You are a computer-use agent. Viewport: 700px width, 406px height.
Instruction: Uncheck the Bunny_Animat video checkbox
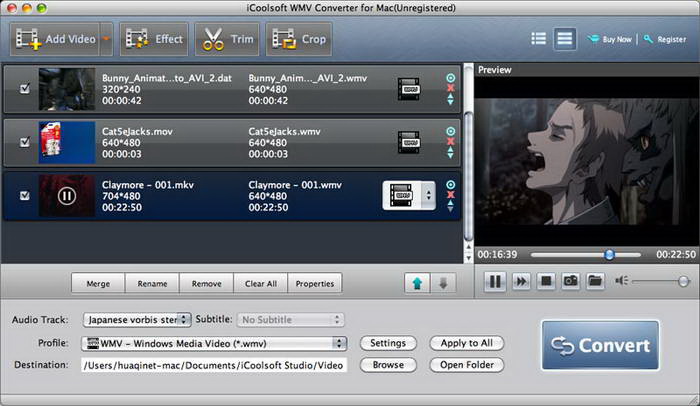click(25, 89)
